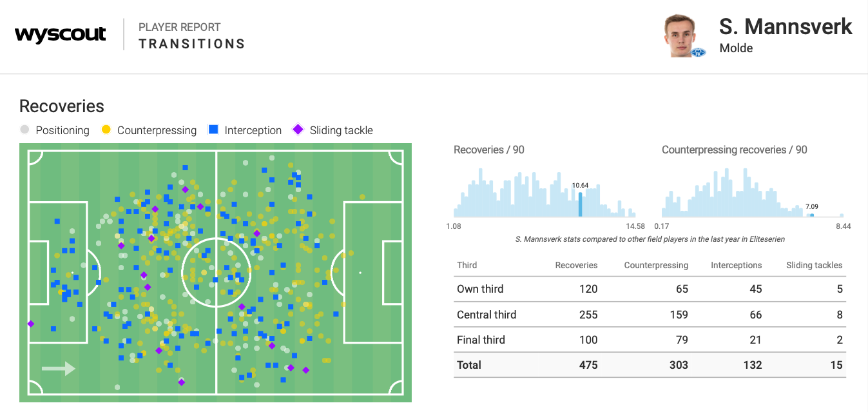Click the gray Positioning legend dot
868x412 pixels.
pos(25,130)
